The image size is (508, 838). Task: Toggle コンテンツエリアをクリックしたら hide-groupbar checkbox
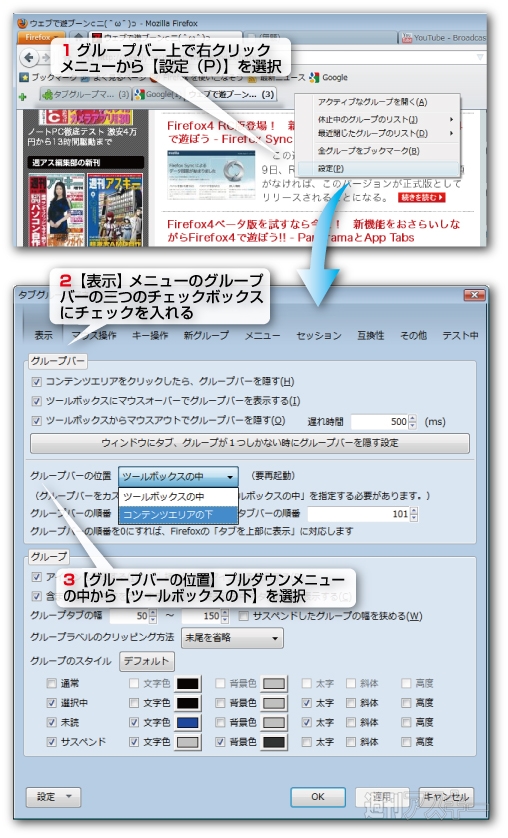pos(36,382)
